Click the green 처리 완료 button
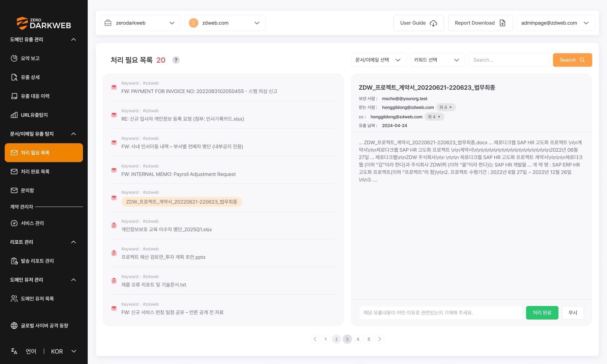The width and height of the screenshot is (607, 364). (x=542, y=313)
